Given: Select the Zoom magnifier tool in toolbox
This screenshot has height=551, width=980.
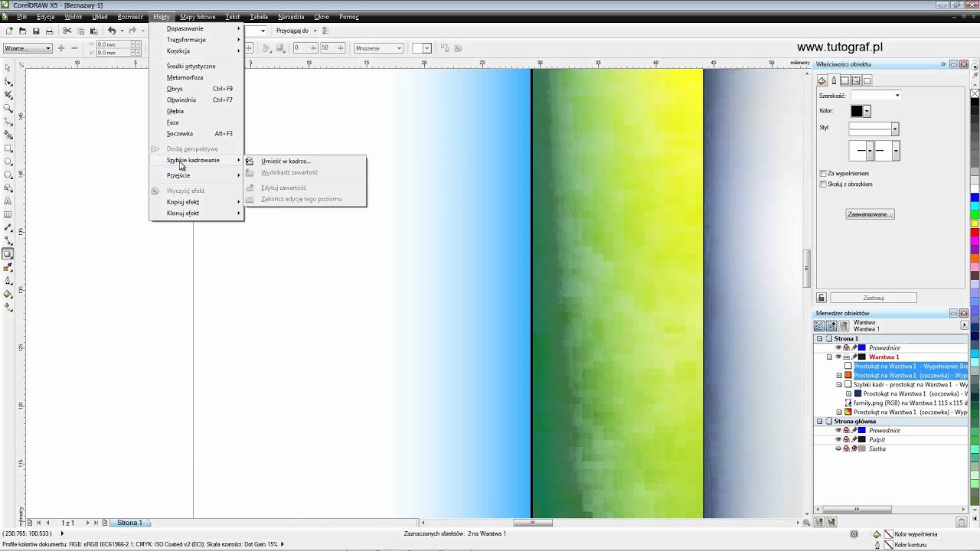Looking at the screenshot, I should tap(8, 108).
